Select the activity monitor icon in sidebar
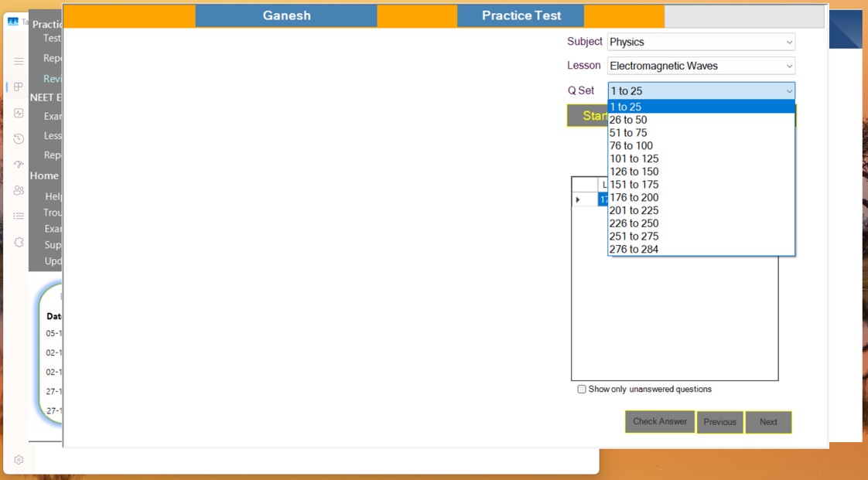This screenshot has height=480, width=868. point(19,113)
